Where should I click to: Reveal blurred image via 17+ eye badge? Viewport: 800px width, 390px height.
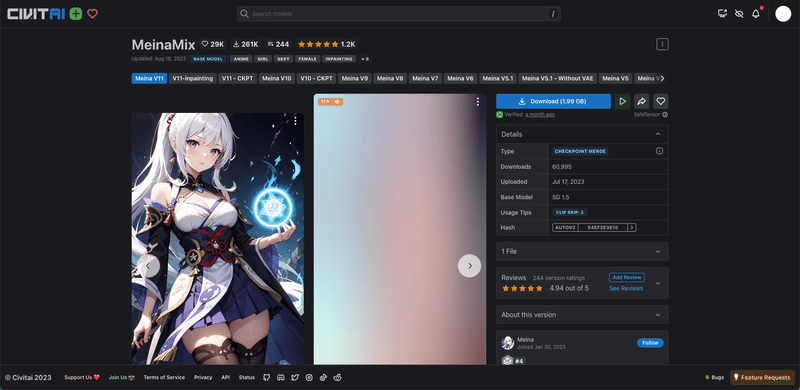click(x=330, y=102)
